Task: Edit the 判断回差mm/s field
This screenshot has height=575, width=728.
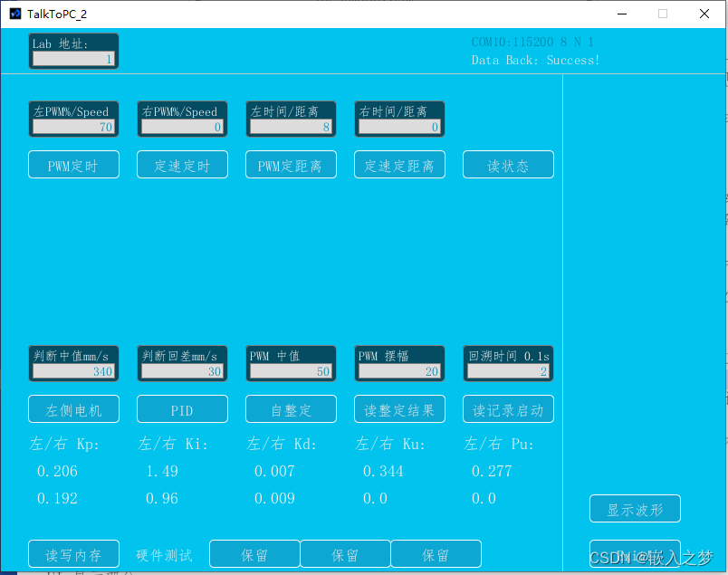Action: click(182, 371)
